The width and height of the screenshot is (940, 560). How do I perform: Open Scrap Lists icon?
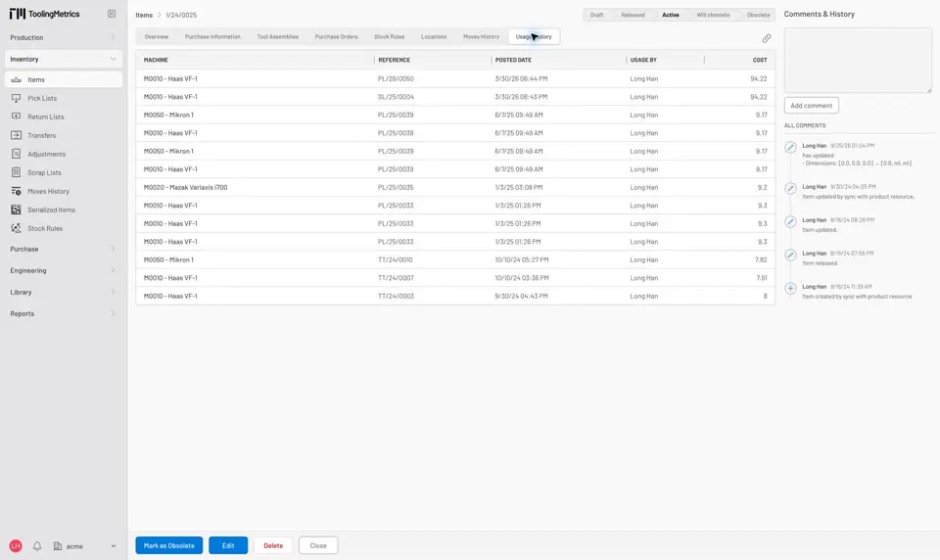17,172
